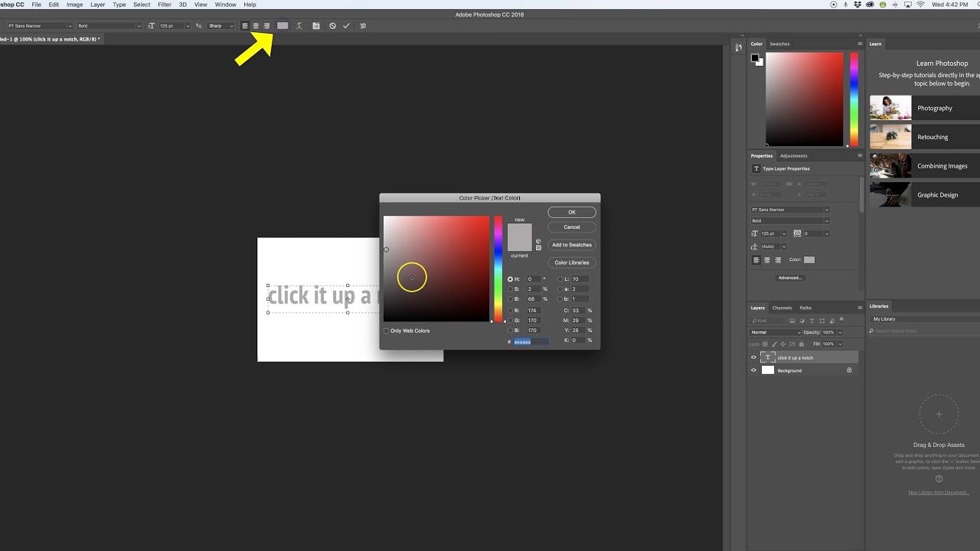Screen dimensions: 980x551
Task: Right-align text in the Properties panel
Action: 778,260
